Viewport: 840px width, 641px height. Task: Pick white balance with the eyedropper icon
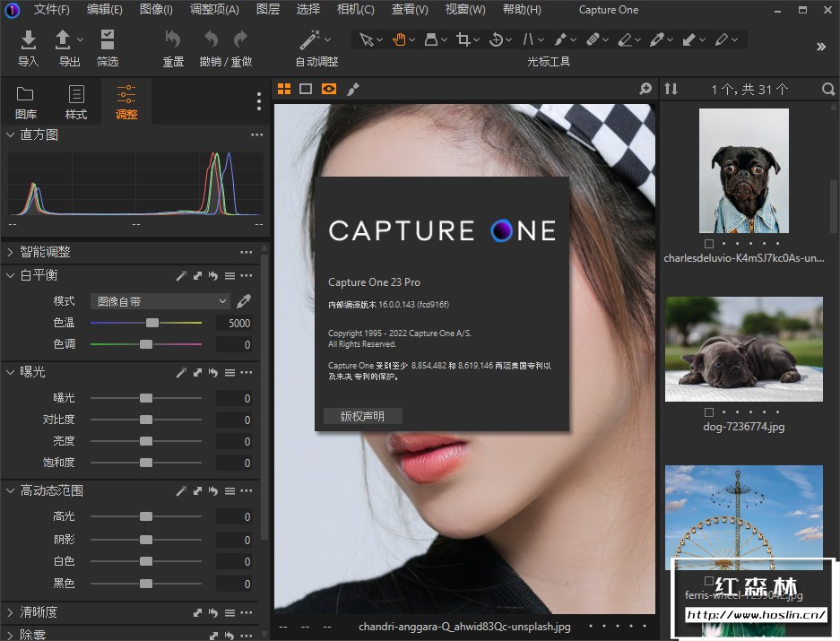pos(243,301)
